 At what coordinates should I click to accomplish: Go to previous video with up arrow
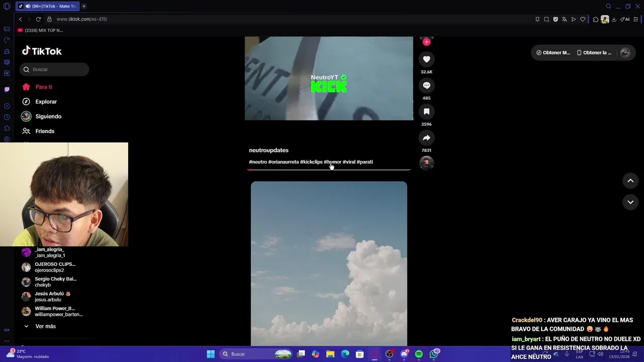click(630, 180)
